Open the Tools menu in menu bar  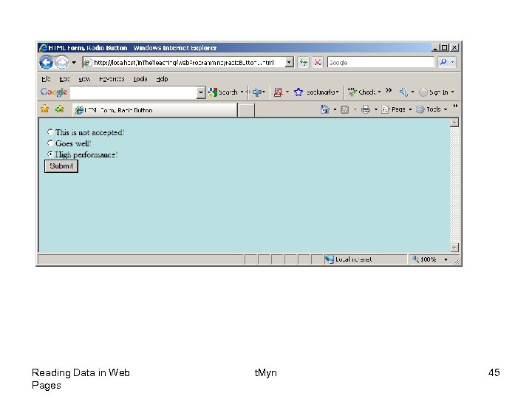point(140,79)
